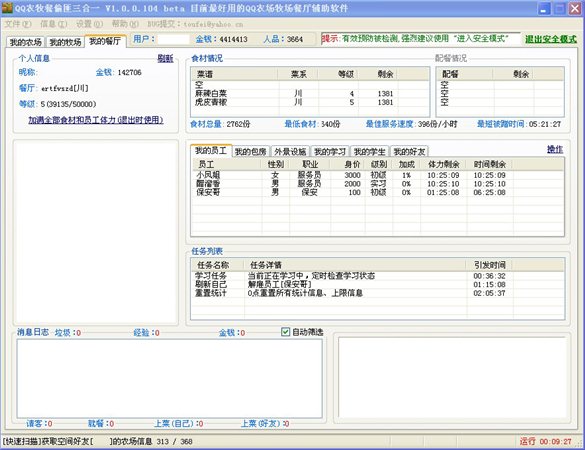Toggle 自动筛选 checkbox
The width and height of the screenshot is (585, 450).
point(285,332)
